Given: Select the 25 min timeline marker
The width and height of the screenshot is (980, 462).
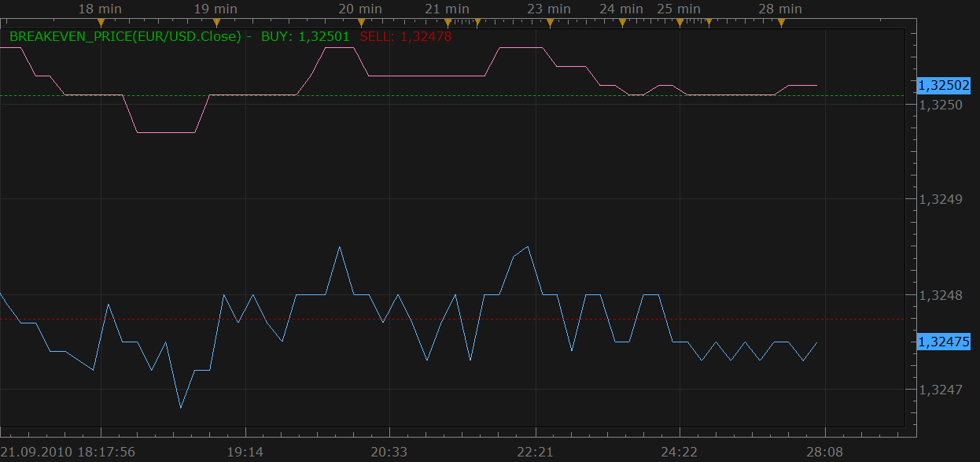Looking at the screenshot, I should tap(680, 23).
